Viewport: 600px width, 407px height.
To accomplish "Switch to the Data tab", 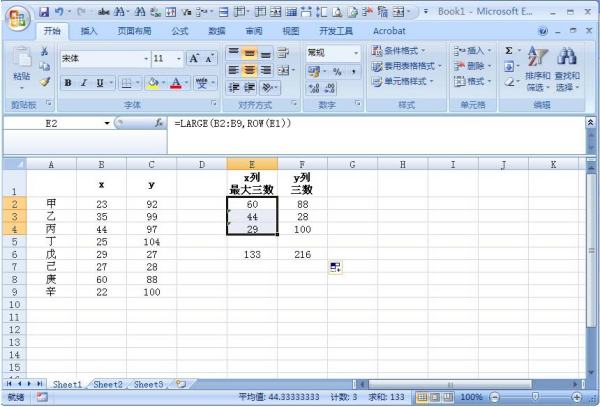I will click(216, 31).
